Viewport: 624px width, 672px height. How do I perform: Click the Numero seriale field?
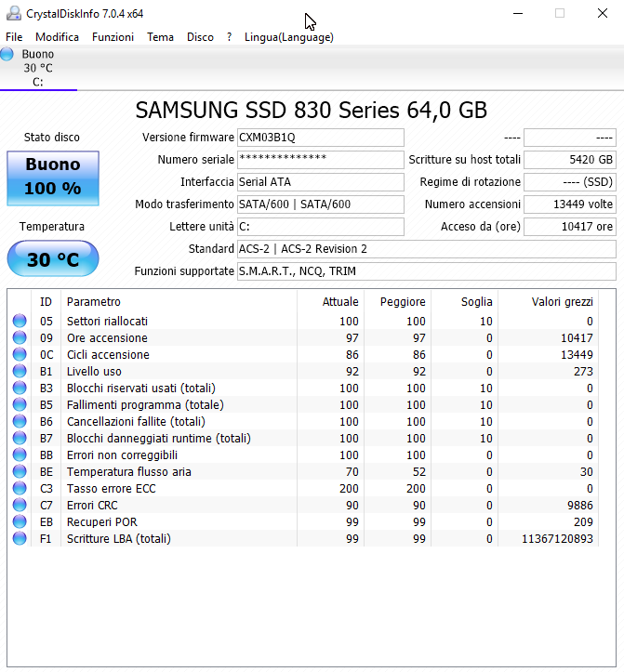(320, 160)
